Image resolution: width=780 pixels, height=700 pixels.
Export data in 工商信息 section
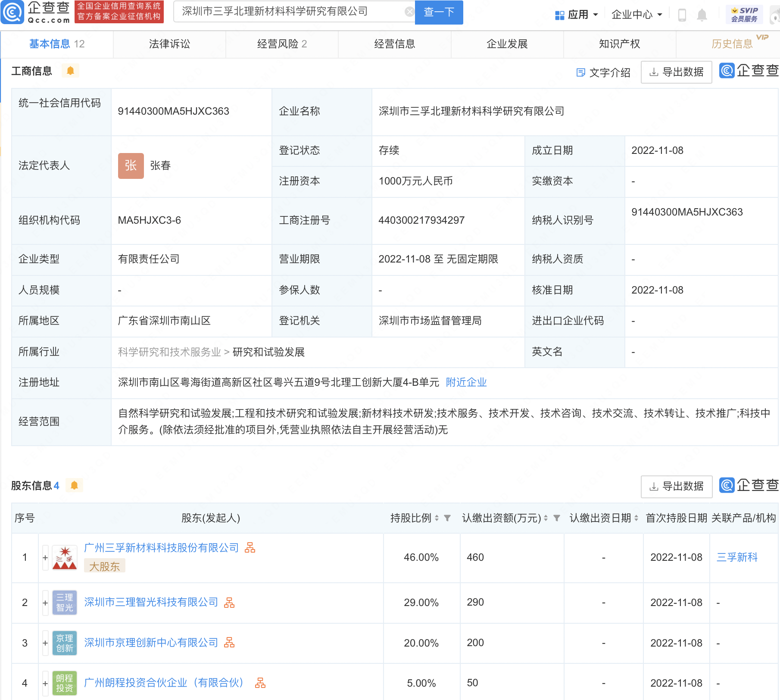(x=676, y=72)
